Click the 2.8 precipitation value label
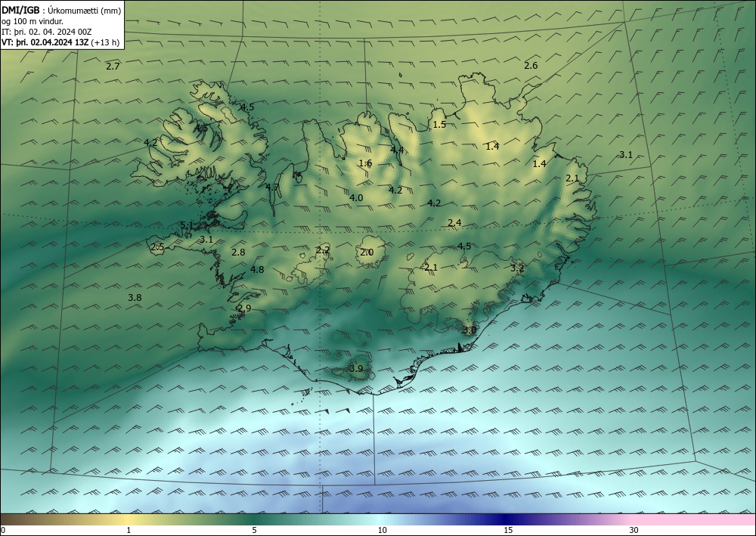756x536 pixels. pos(238,252)
